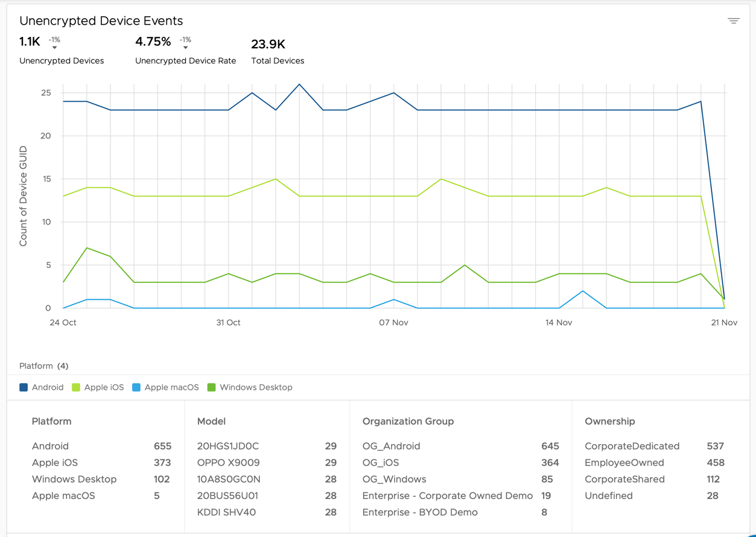Image resolution: width=756 pixels, height=537 pixels.
Task: Expand the Platform (4) section
Action: coord(43,366)
